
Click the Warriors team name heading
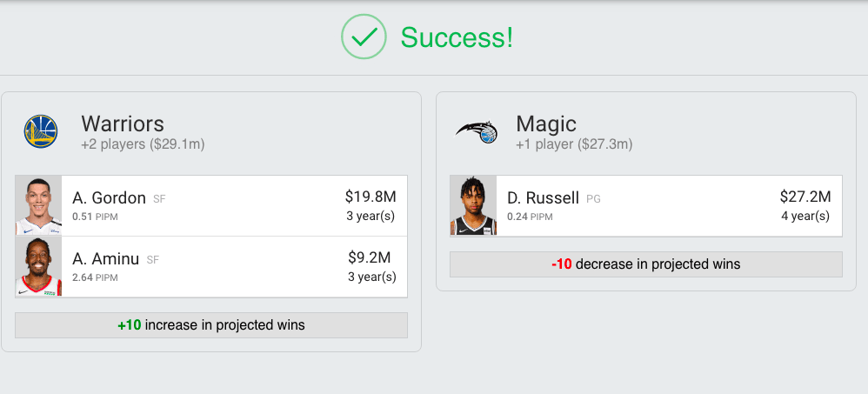pos(123,124)
